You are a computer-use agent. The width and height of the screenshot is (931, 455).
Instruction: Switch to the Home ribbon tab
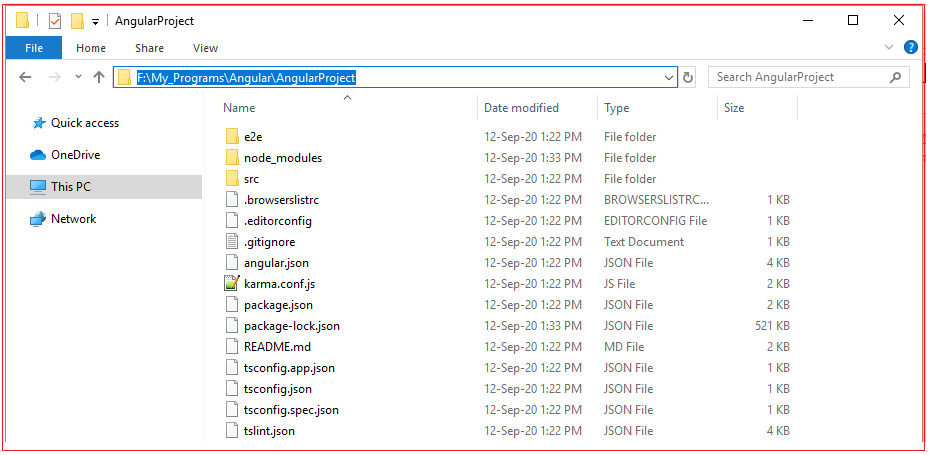(x=91, y=48)
